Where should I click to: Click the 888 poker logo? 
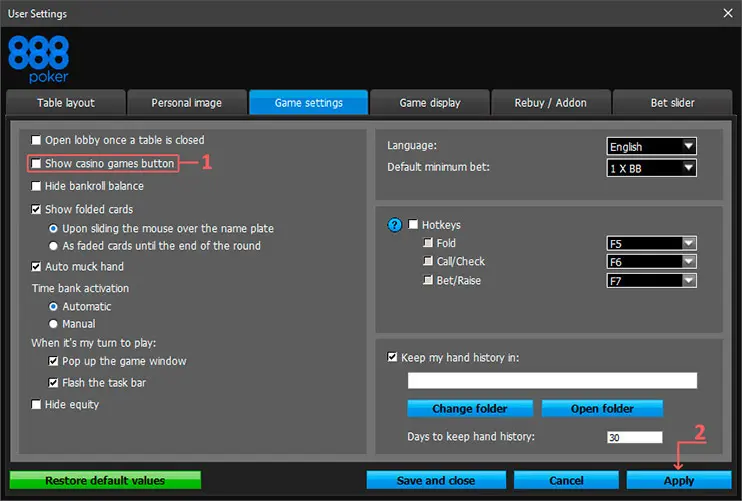[39, 59]
